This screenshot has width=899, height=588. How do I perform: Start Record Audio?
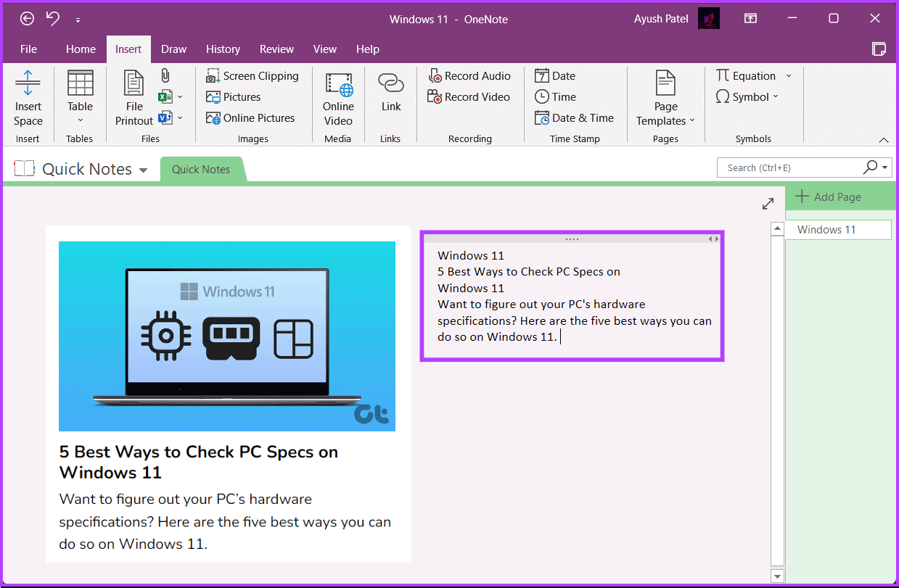click(x=469, y=76)
